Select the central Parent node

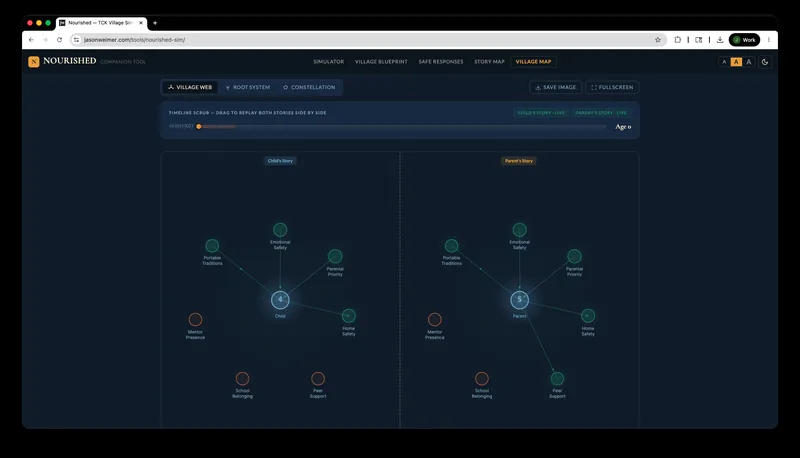point(519,300)
